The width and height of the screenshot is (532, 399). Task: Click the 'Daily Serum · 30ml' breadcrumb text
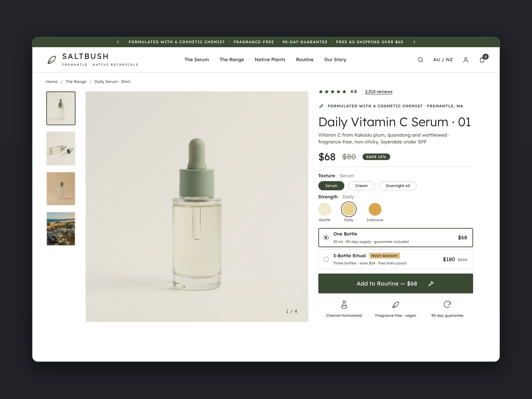[112, 82]
